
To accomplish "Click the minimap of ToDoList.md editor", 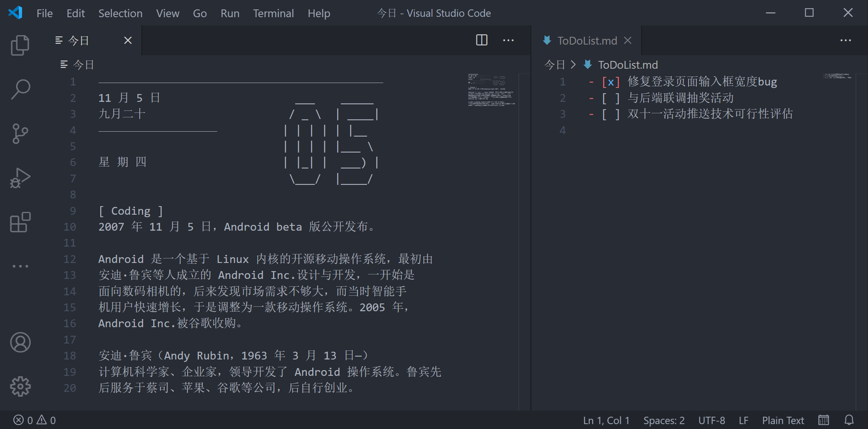I will tap(838, 76).
